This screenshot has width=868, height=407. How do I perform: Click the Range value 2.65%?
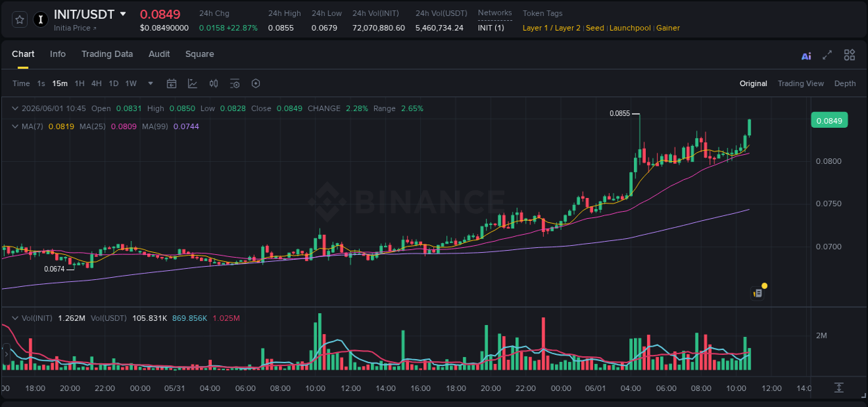coord(412,108)
